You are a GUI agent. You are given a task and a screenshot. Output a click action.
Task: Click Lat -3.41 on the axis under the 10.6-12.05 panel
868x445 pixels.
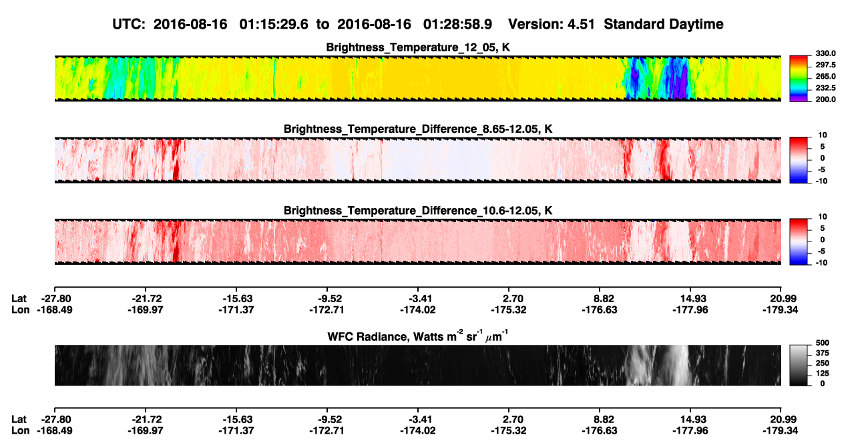(x=418, y=299)
